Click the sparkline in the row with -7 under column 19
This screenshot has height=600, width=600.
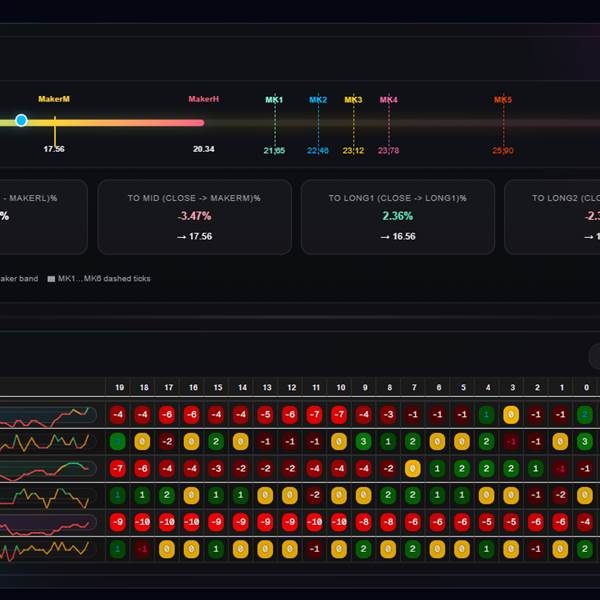[x=48, y=470]
